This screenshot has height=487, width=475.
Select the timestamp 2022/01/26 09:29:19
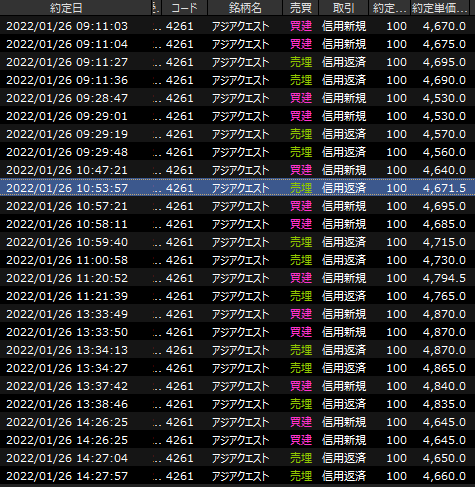tap(67, 134)
